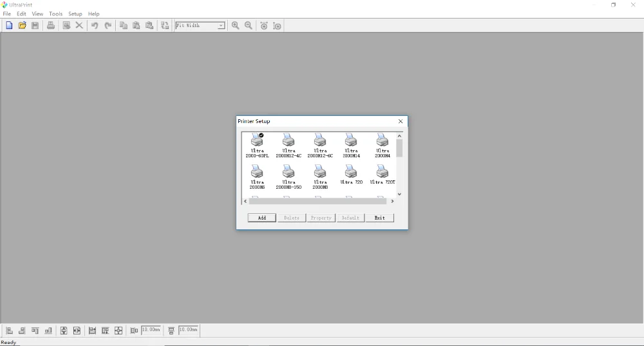Click the Align Top icon in bottom toolbar

(x=35, y=331)
